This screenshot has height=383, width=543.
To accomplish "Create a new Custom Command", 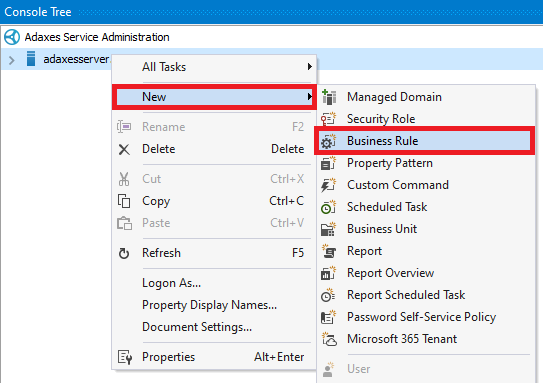I will pyautogui.click(x=425, y=185).
